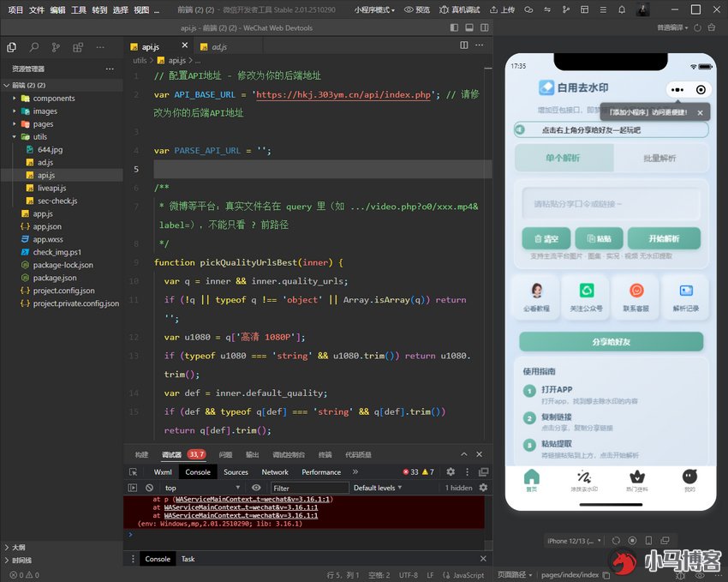Clear console with the ban icon
The width and height of the screenshot is (728, 582).
149,488
